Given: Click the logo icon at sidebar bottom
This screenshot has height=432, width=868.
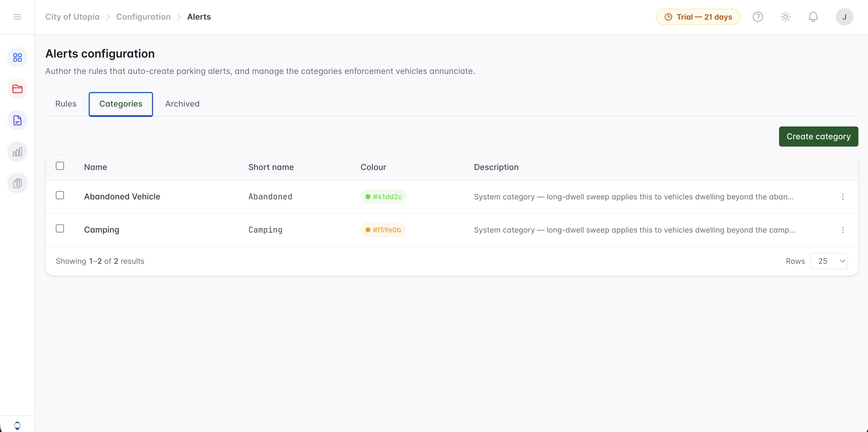Looking at the screenshot, I should click(17, 426).
